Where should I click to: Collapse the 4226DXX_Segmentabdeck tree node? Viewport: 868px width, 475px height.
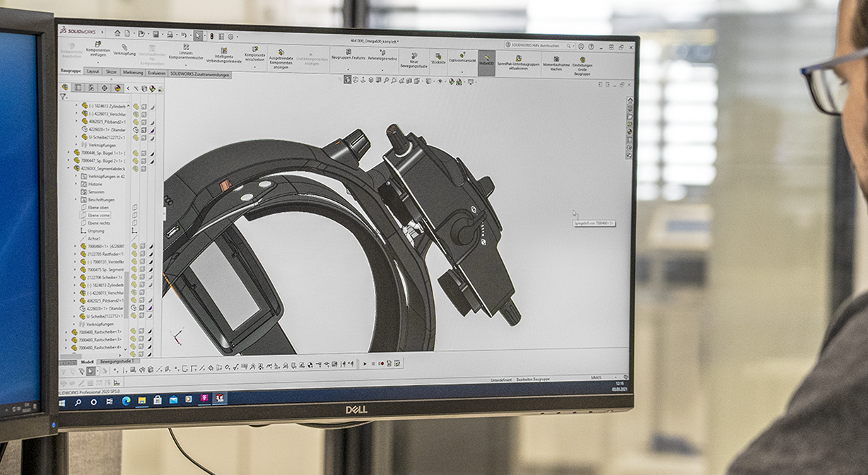(x=69, y=169)
